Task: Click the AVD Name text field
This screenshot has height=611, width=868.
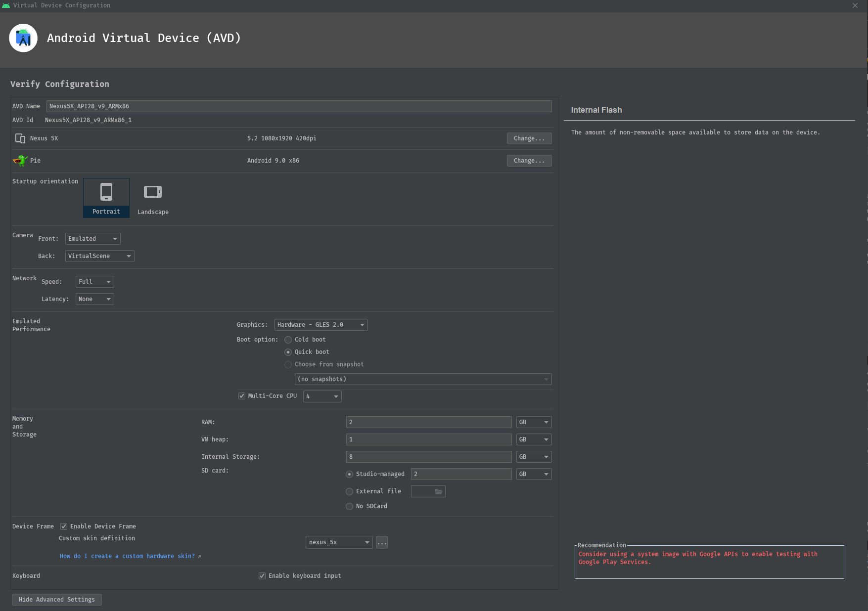Action: pyautogui.click(x=299, y=106)
